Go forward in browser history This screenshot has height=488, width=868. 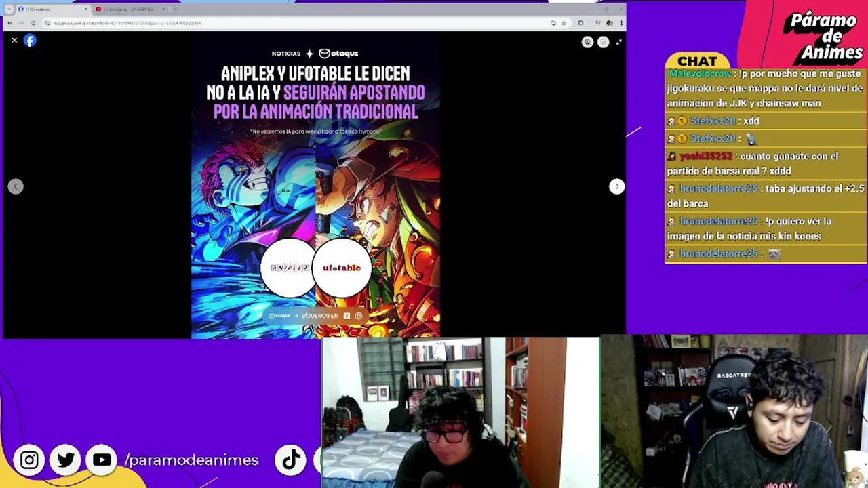tap(21, 23)
